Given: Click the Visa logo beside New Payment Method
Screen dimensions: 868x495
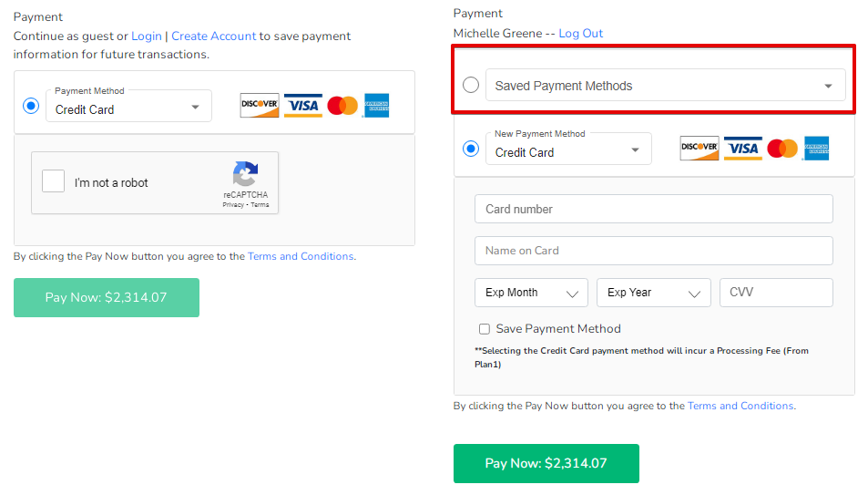Looking at the screenshot, I should 743,148.
